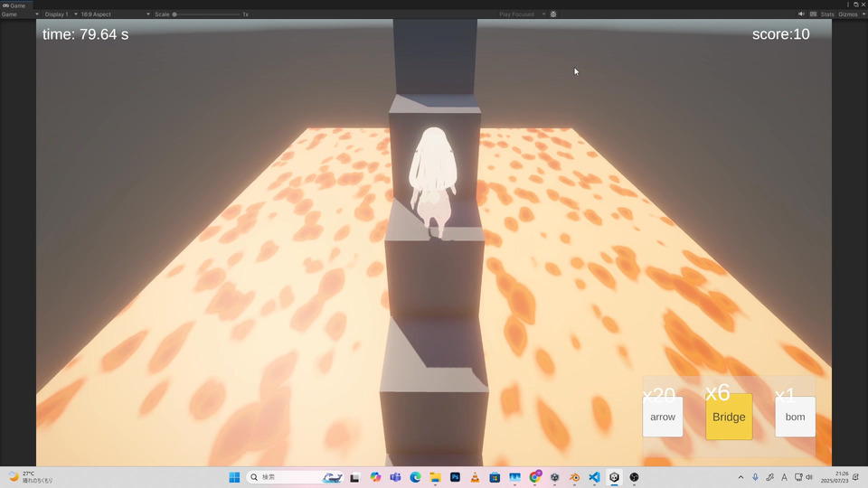Launch Microsoft Edge from taskbar
Screen dimensions: 868x488
pyautogui.click(x=415, y=477)
